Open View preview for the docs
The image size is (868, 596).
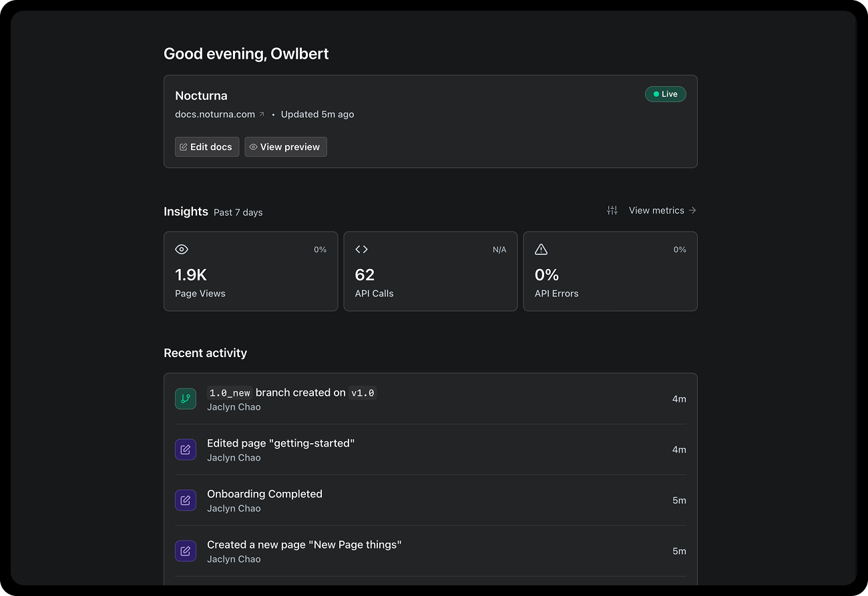(x=286, y=147)
